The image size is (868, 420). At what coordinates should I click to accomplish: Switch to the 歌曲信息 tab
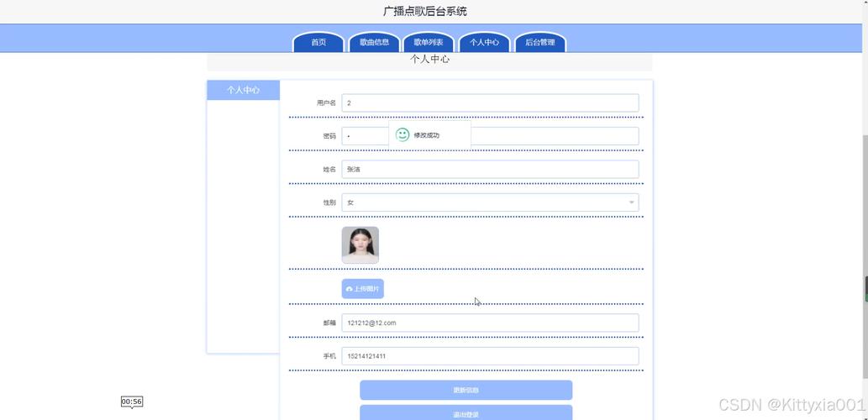coord(374,42)
